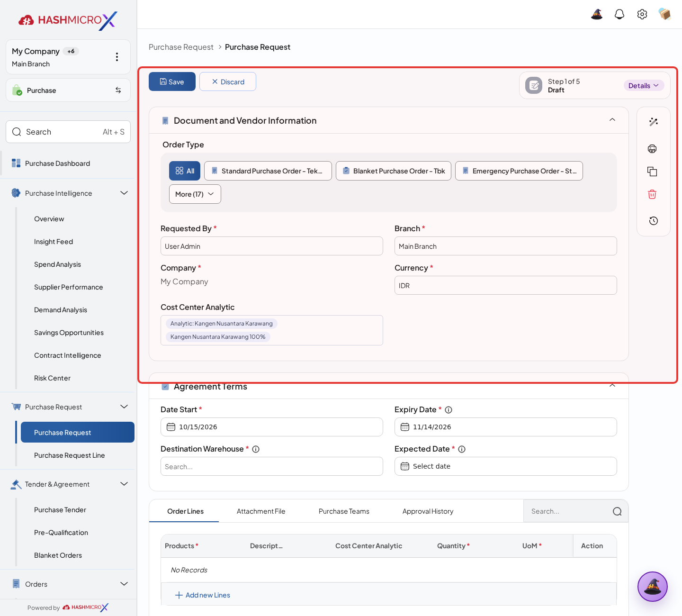Choose Blanket Purchase Order - Tbk type
The image size is (682, 616).
tap(394, 171)
